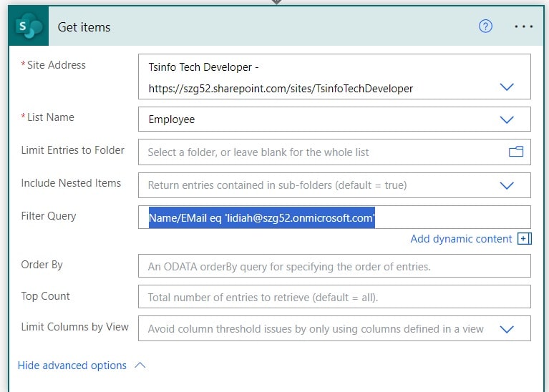The height and width of the screenshot is (392, 549).
Task: Click the Include Nested Items label
Action: 71,183
